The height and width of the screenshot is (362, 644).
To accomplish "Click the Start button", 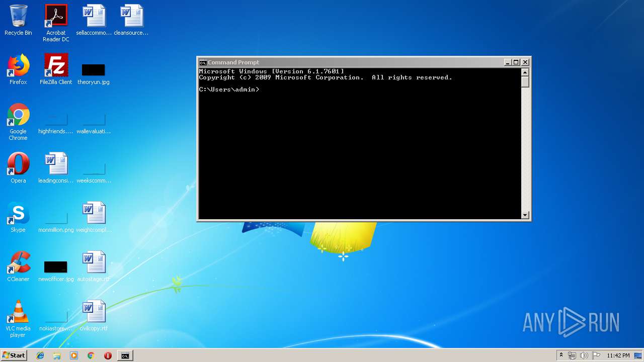I will (14, 355).
